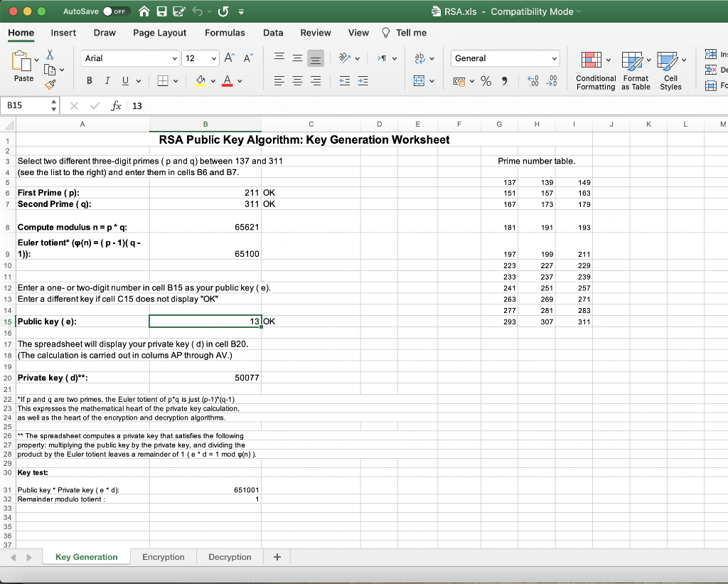Click the red font color swatch
Image resolution: width=728 pixels, height=584 pixels.
pyautogui.click(x=227, y=80)
